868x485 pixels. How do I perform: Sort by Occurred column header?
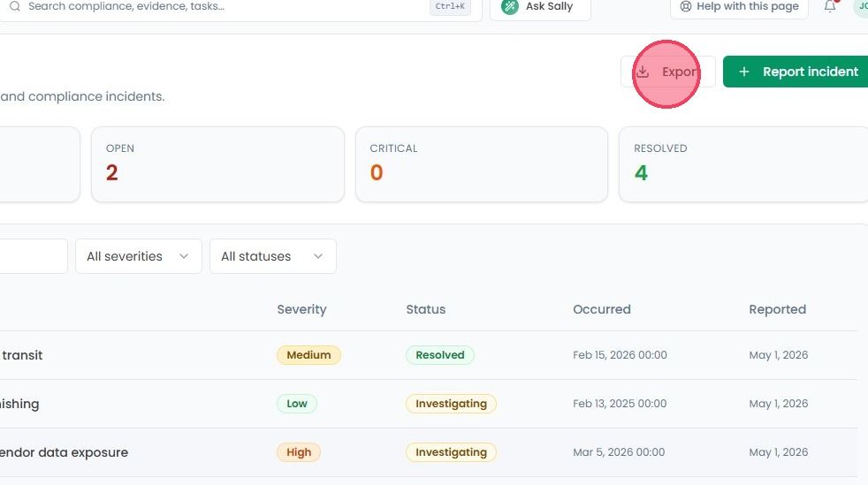click(602, 309)
